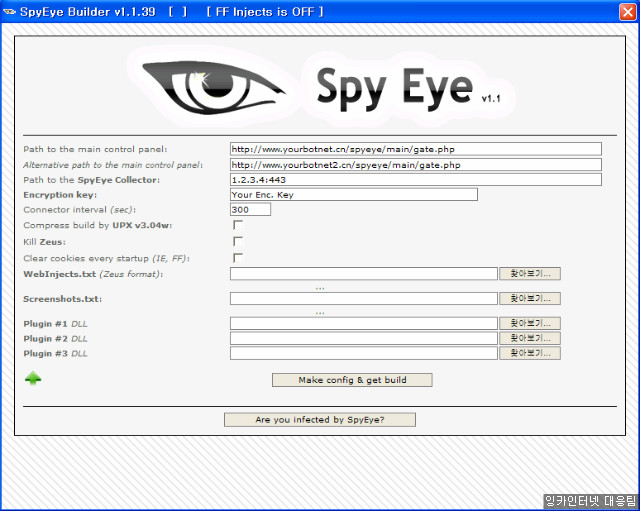Viewport: 640px width, 511px height.
Task: Browse for the Plugin #3 DLL
Action: coord(530,353)
